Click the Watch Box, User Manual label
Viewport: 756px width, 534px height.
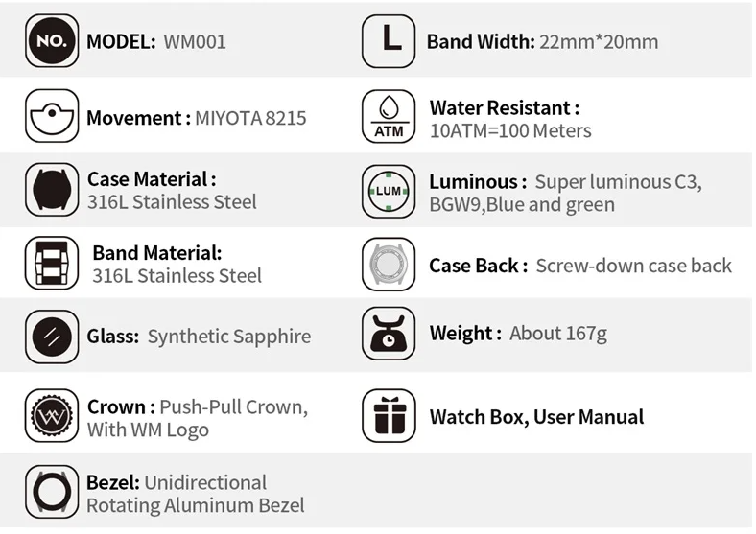point(536,417)
